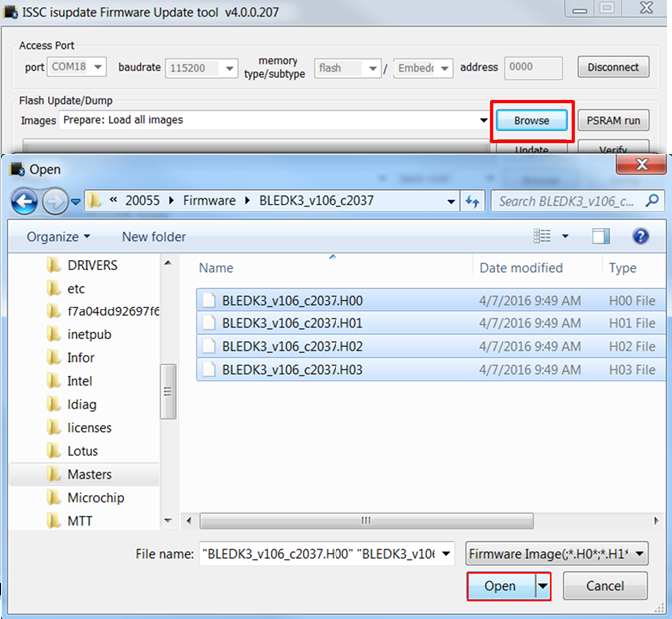Click the Help question mark icon
Screen dimensions: 672x619
coord(641,237)
